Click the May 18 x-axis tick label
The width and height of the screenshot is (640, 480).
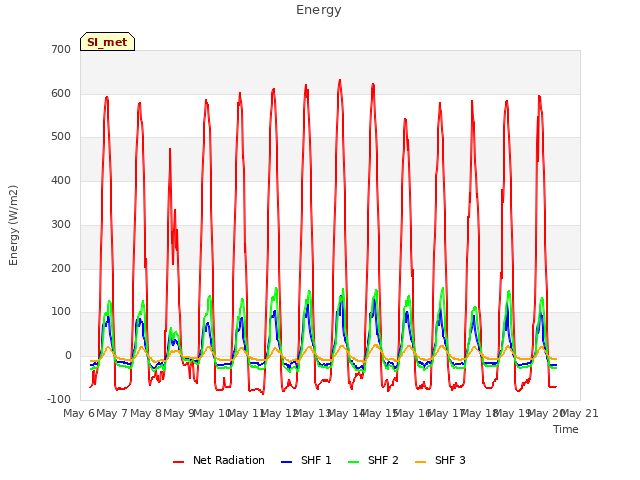tap(479, 413)
